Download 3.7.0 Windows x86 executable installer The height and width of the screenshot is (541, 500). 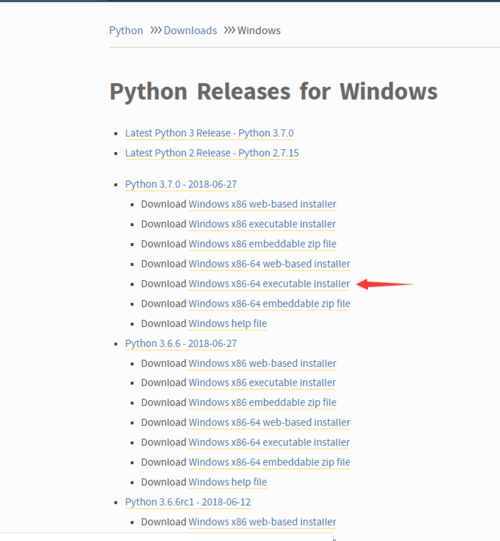pos(262,224)
